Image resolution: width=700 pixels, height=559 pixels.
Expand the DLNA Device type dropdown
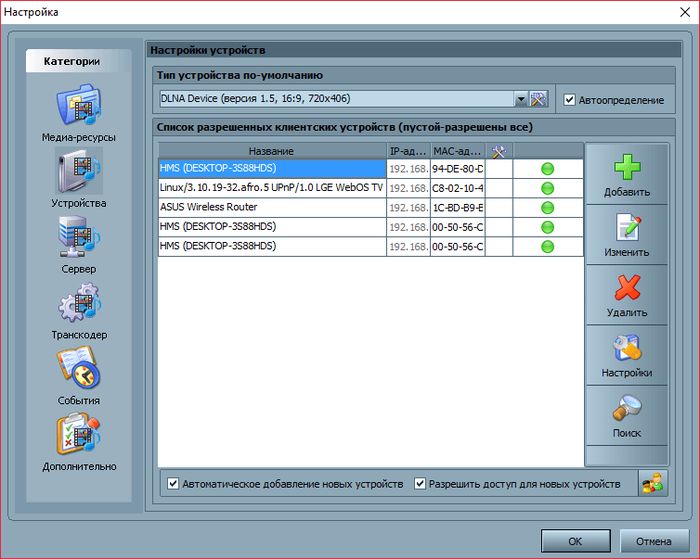point(520,99)
